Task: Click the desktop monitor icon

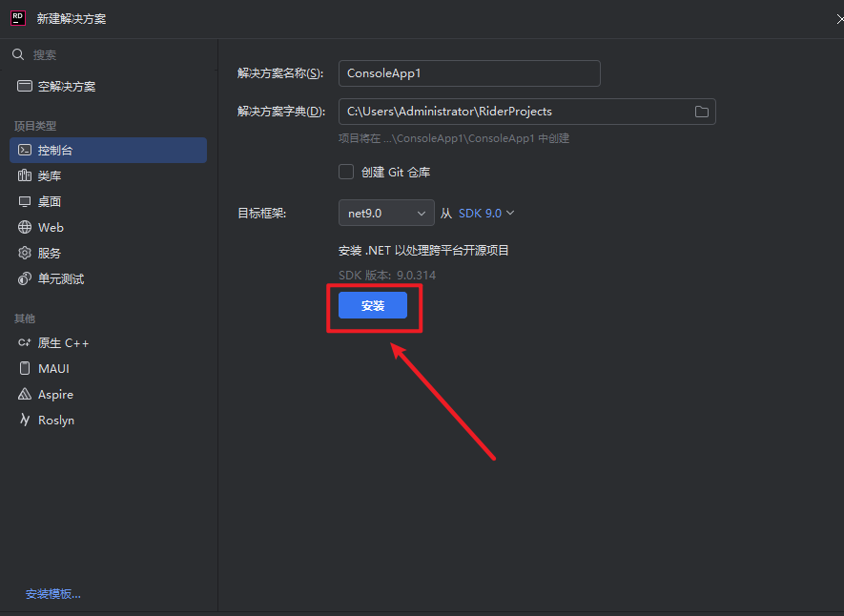Action: (24, 201)
